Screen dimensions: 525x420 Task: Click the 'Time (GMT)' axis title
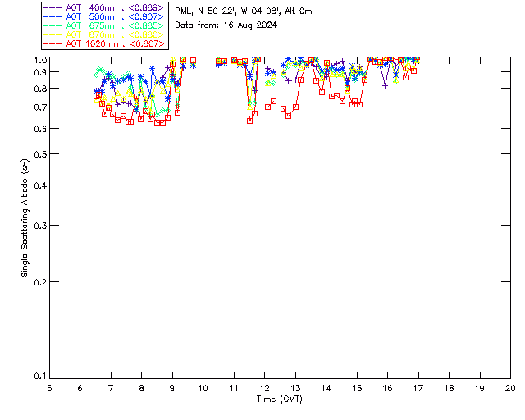(279, 399)
